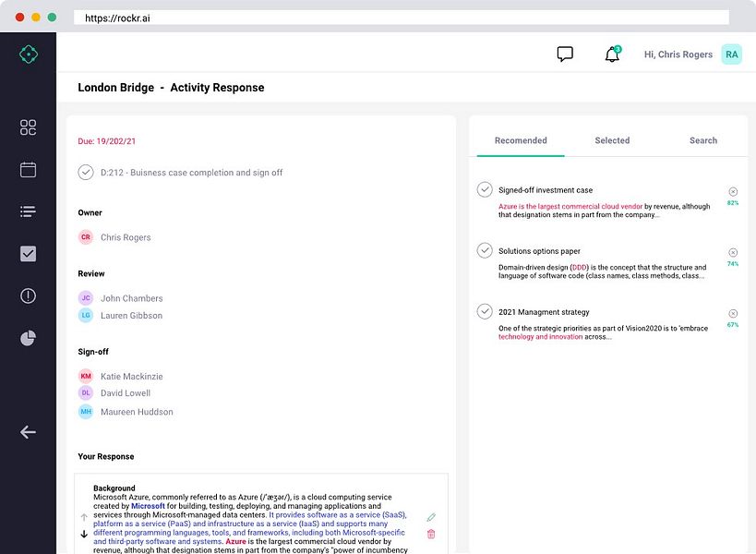Click the 67% match score

733,324
